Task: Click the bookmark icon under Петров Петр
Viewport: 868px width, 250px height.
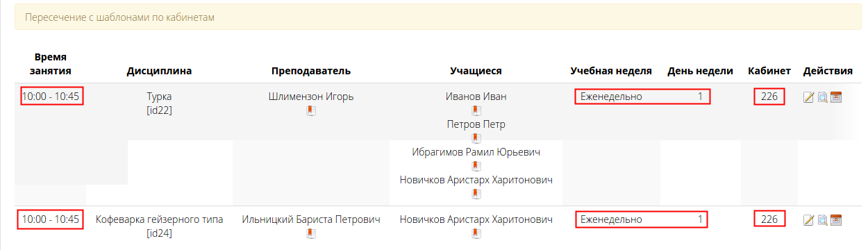Action: [x=476, y=138]
